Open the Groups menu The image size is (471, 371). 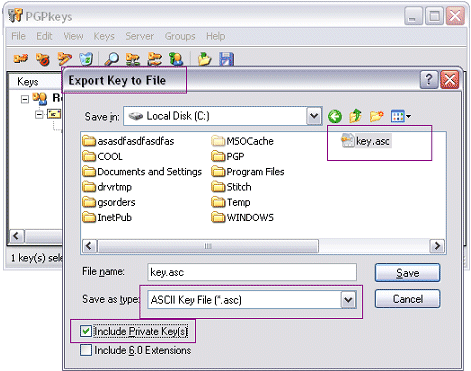(180, 36)
